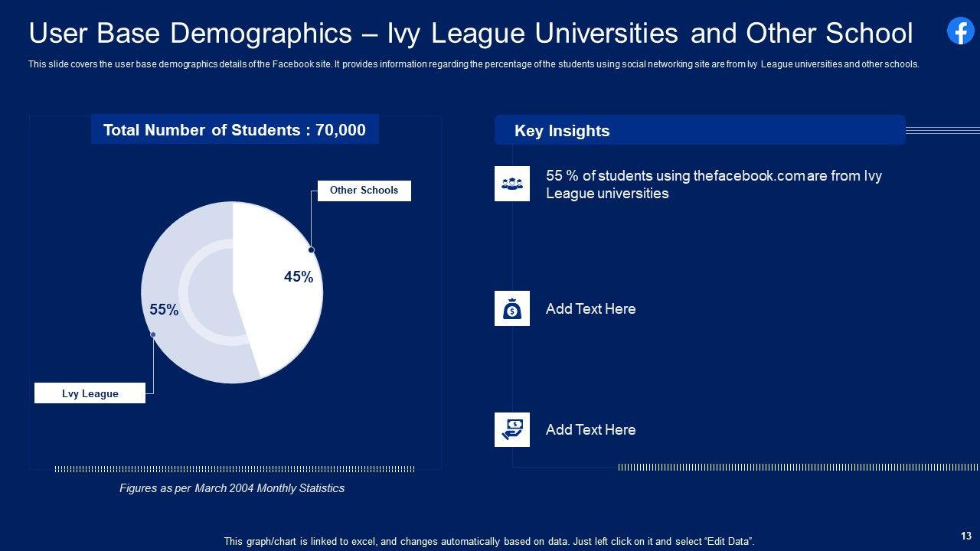Click slide number 13
This screenshot has height=551, width=980.
[x=965, y=536]
